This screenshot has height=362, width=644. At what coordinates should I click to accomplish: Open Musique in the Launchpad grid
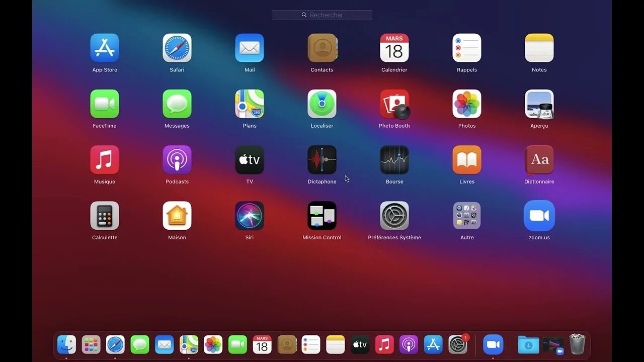[x=105, y=160]
